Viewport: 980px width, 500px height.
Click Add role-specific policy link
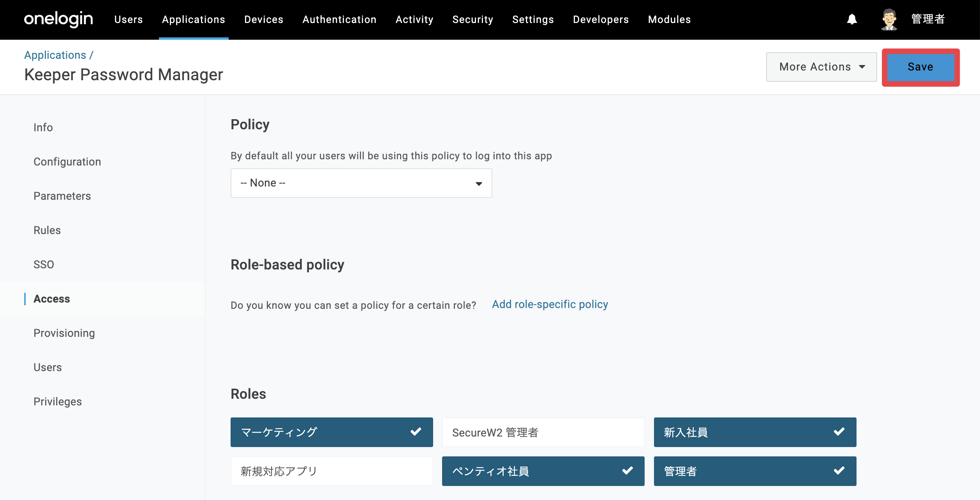click(x=550, y=304)
